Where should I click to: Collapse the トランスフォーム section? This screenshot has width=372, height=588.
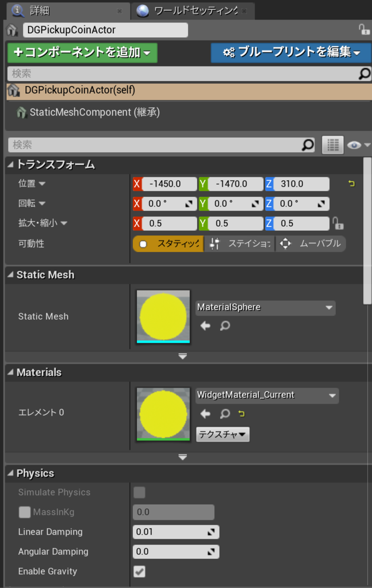[x=10, y=164]
